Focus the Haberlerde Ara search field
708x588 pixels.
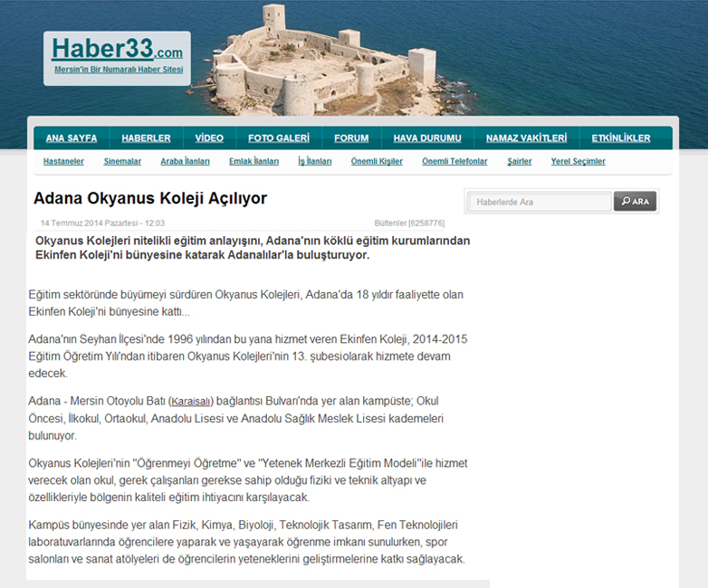pos(539,202)
